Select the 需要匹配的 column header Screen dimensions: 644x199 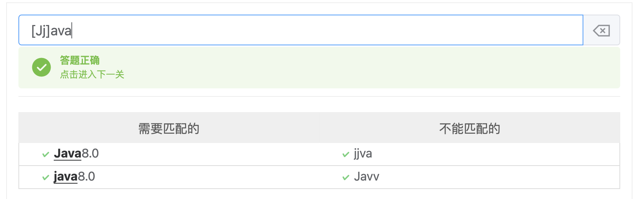169,128
